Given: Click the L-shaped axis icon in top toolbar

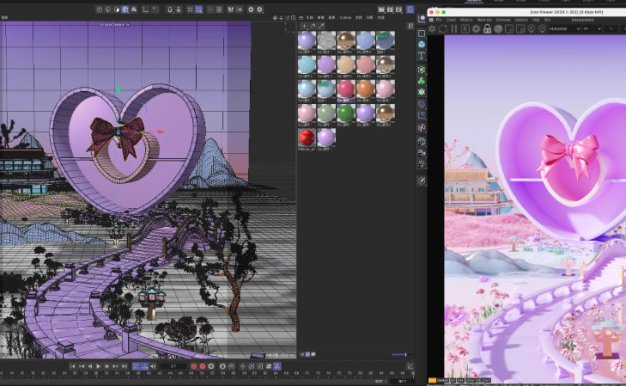Looking at the screenshot, I should coord(145,10).
